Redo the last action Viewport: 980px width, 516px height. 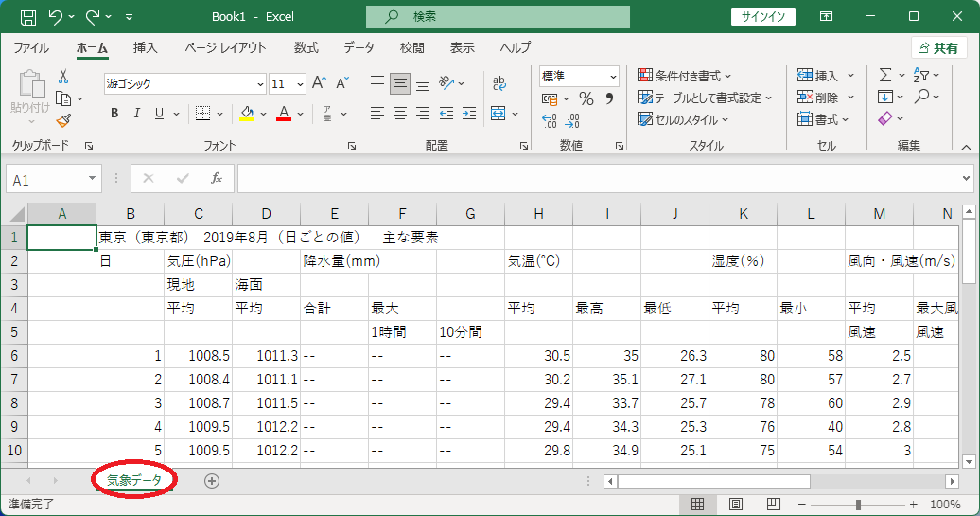(x=93, y=17)
